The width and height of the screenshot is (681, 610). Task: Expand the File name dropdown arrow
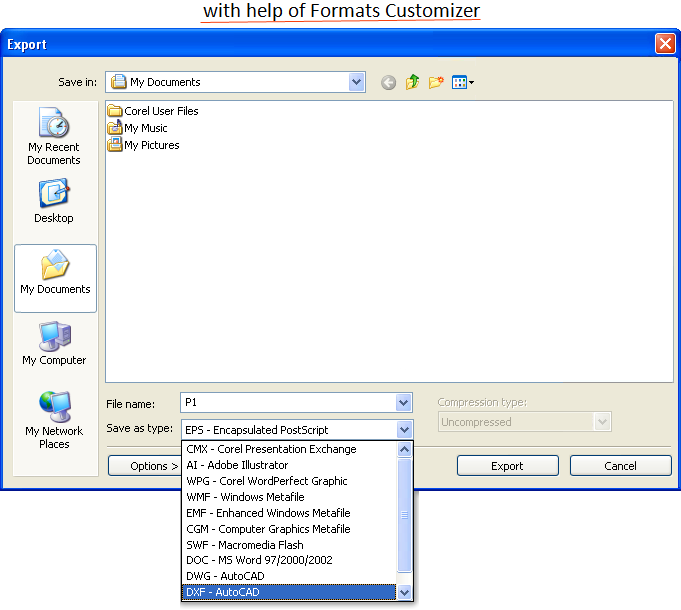[x=404, y=403]
